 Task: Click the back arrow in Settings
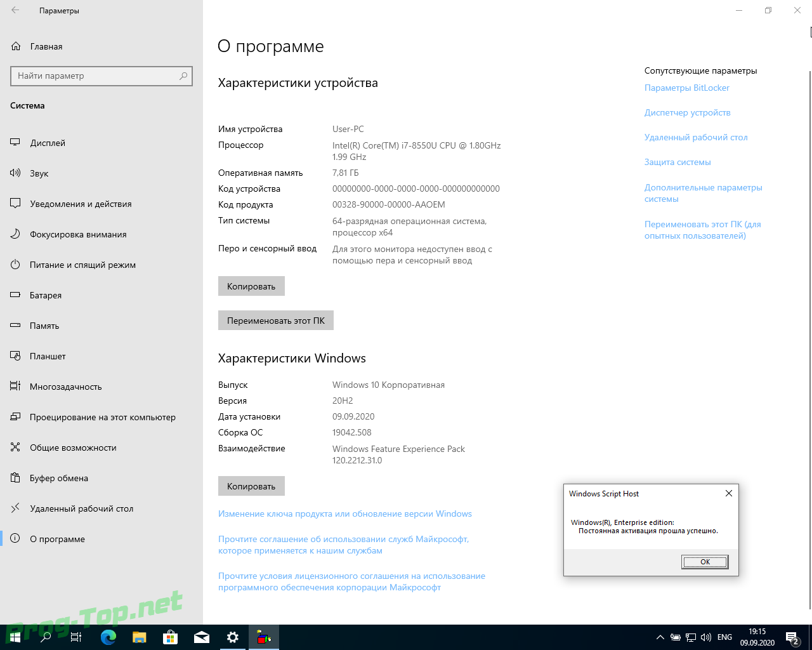(x=15, y=10)
